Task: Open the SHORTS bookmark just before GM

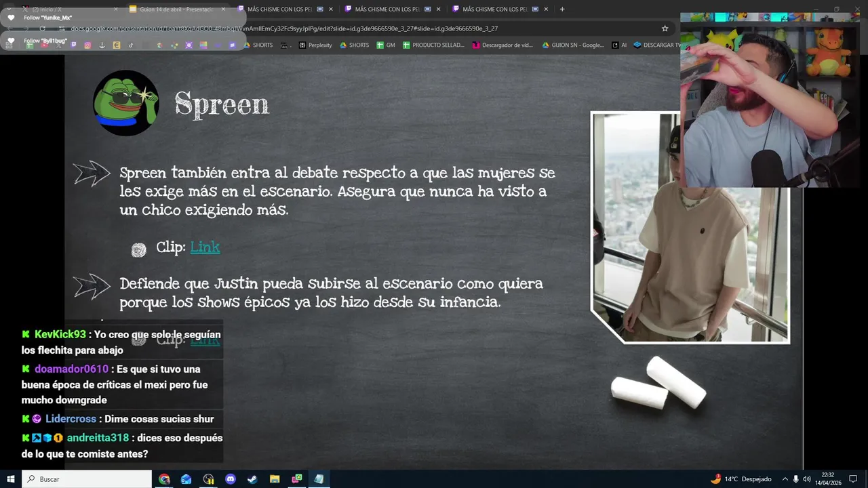Action: tap(354, 45)
